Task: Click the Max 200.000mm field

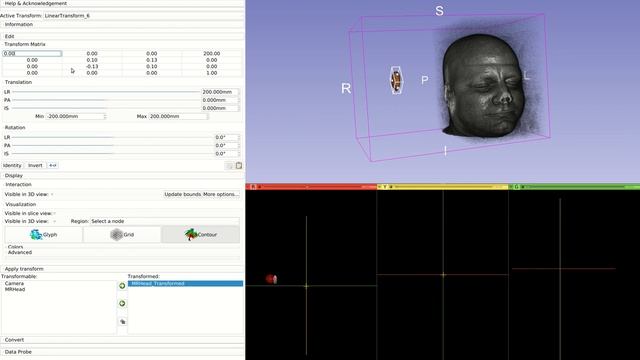Action: (179, 116)
